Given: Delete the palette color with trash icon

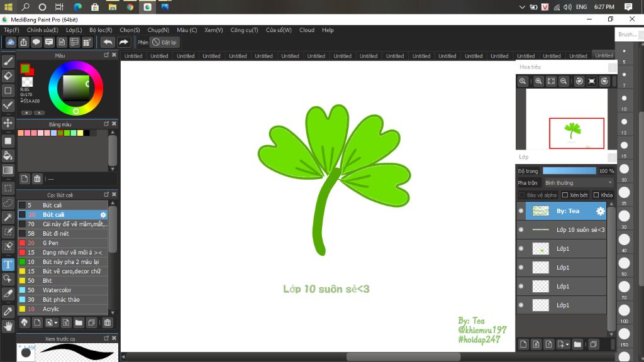Looking at the screenshot, I should (37, 178).
